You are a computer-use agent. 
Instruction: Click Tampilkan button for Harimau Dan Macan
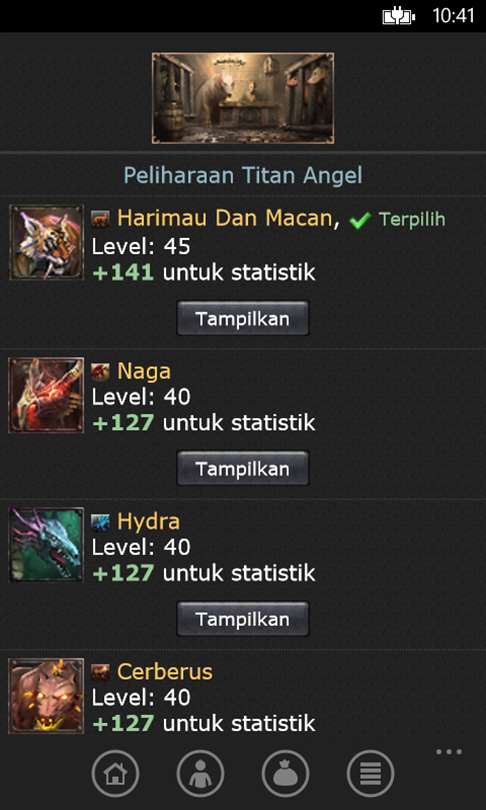tap(243, 319)
